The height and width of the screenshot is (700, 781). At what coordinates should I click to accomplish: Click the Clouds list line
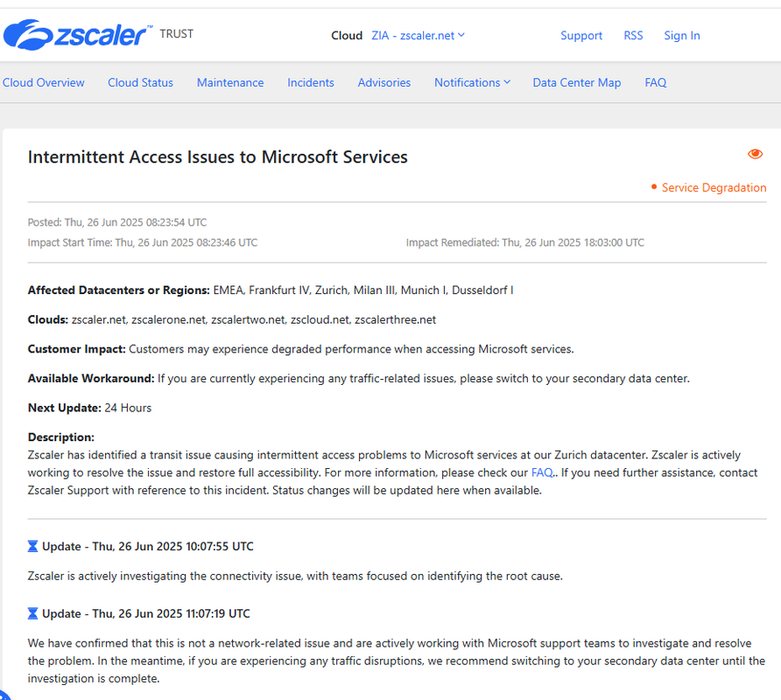[232, 319]
